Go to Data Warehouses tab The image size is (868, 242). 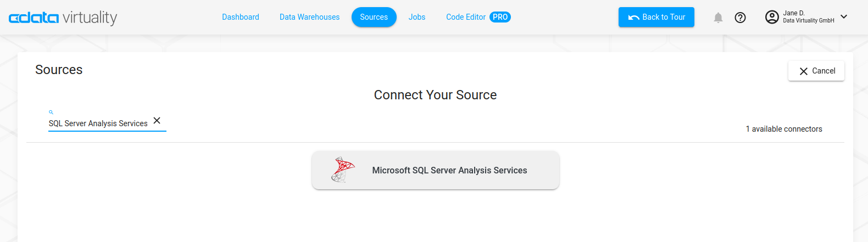(309, 17)
